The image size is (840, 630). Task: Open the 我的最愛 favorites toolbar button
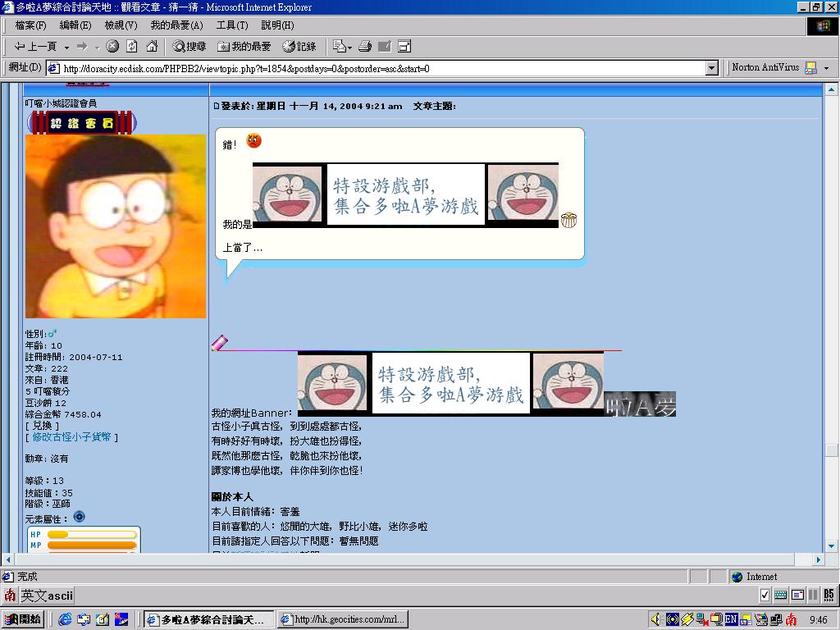pyautogui.click(x=244, y=47)
